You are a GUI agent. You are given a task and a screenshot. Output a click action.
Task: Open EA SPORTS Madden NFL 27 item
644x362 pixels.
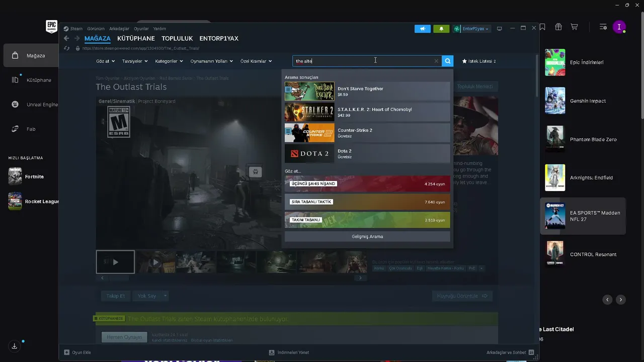583,216
